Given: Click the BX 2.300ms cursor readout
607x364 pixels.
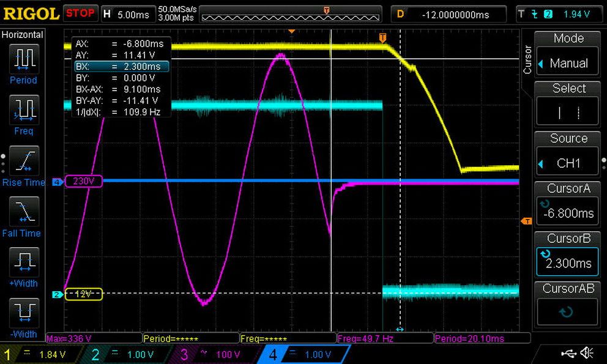Looking at the screenshot, I should click(x=122, y=67).
